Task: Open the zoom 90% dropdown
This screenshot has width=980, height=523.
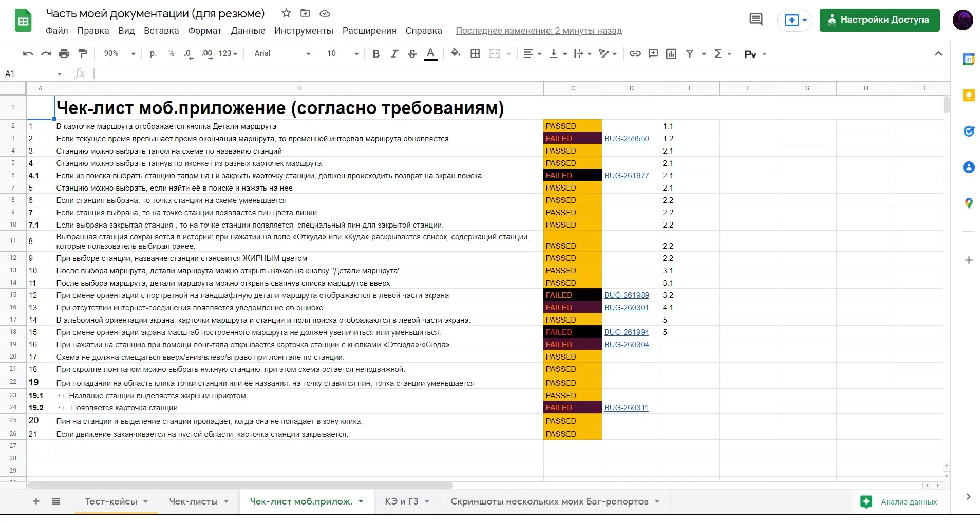Action: pos(120,54)
